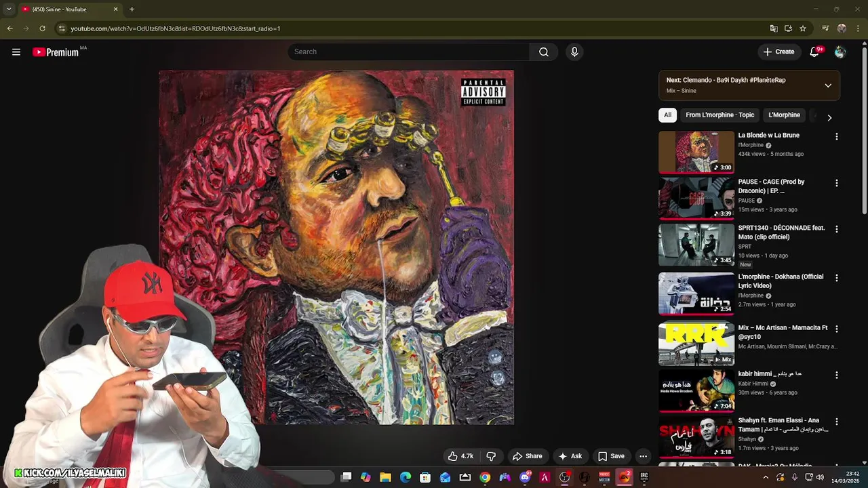Click the search magnifier button
The width and height of the screenshot is (868, 488).
tap(544, 52)
